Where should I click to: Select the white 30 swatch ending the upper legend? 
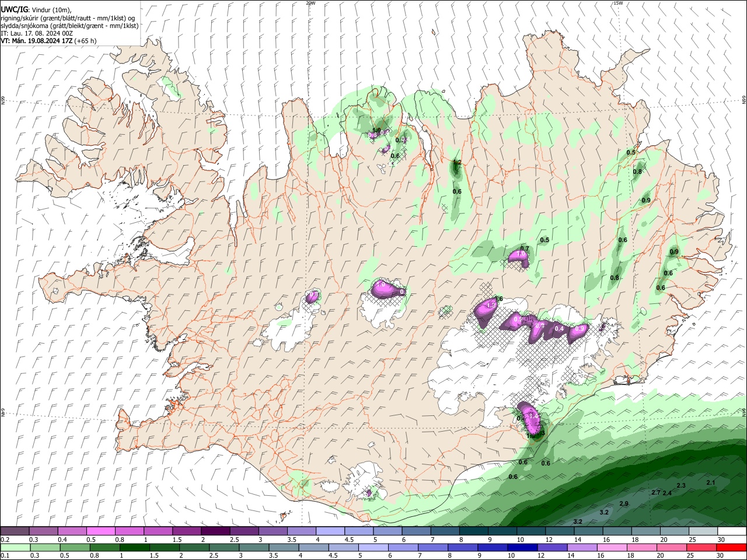pyautogui.click(x=732, y=531)
